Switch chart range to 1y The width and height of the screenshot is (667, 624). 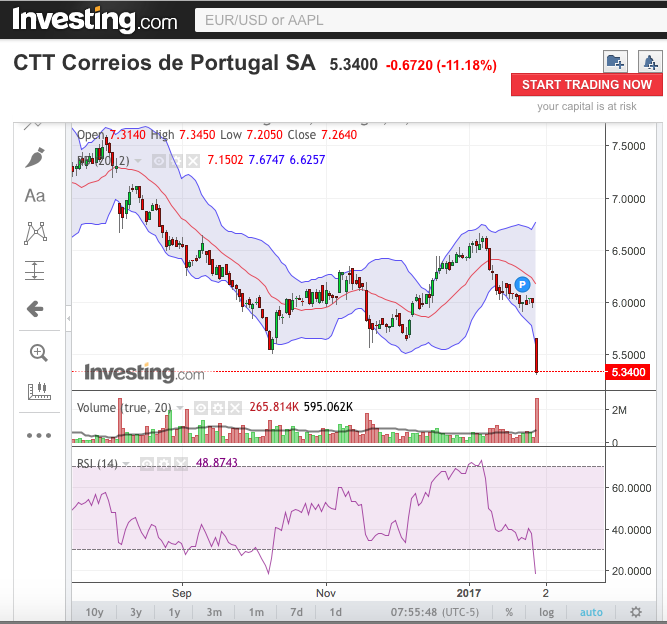tap(174, 612)
